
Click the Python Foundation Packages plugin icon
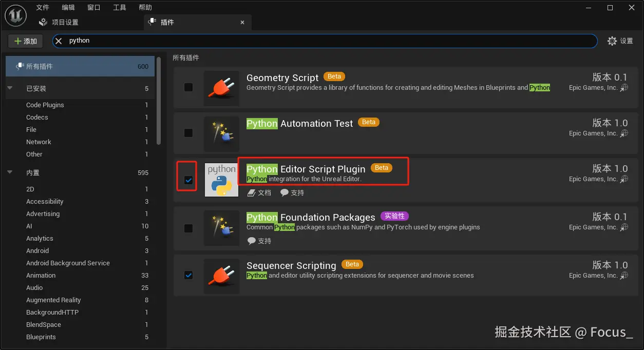(x=221, y=228)
